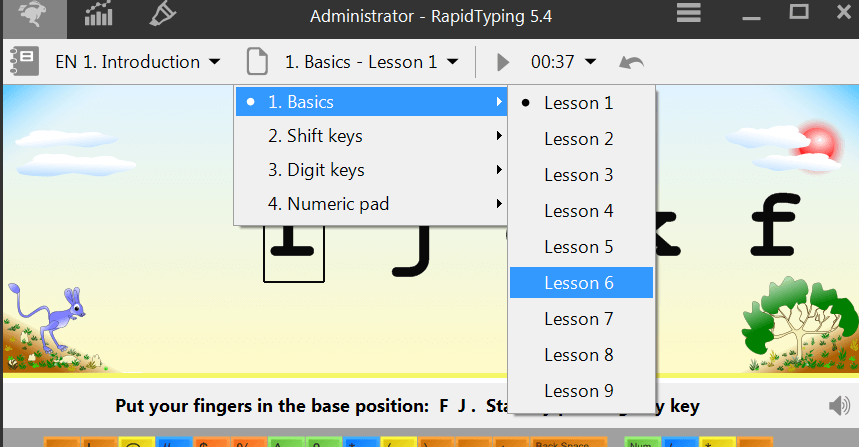Start the lesson with the play button
Screen dimensions: 859x447
click(502, 62)
